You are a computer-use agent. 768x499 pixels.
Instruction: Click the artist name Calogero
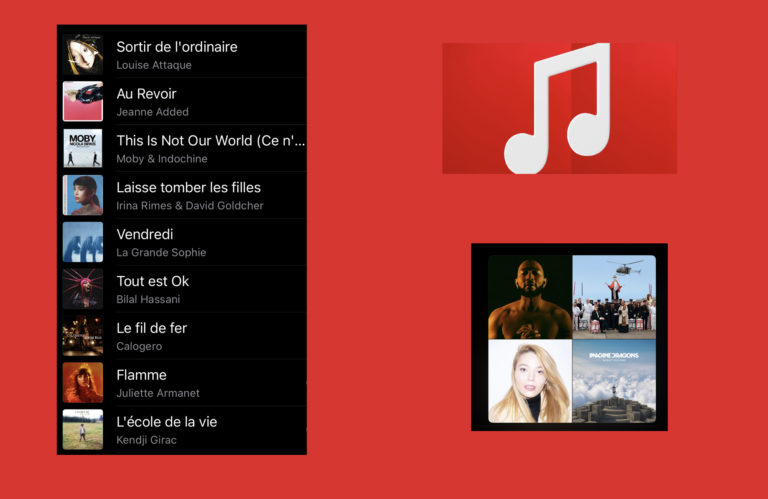(x=139, y=346)
